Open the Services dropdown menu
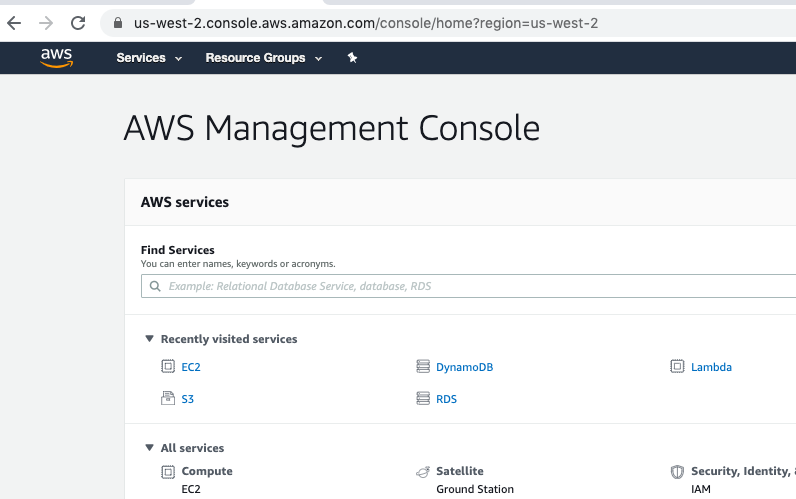The height and width of the screenshot is (499, 796). point(149,58)
